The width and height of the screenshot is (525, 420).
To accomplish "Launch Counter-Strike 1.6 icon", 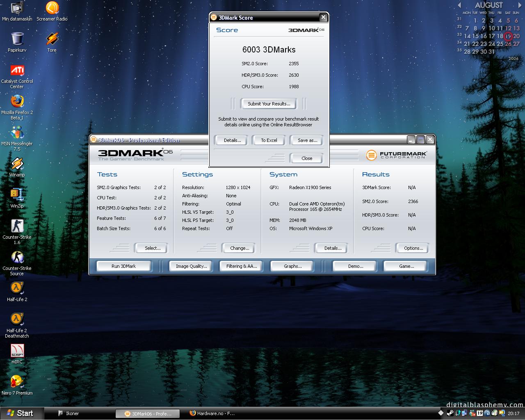I will pos(17,232).
